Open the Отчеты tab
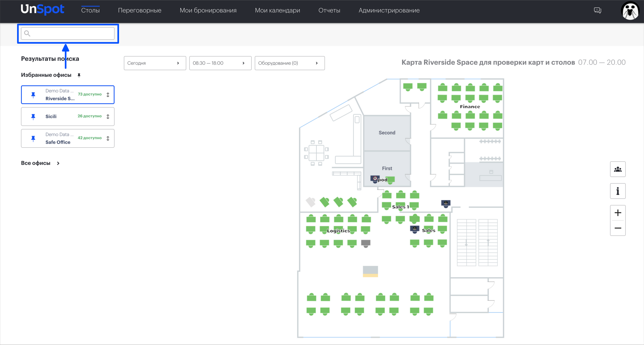This screenshot has width=644, height=345. point(329,10)
